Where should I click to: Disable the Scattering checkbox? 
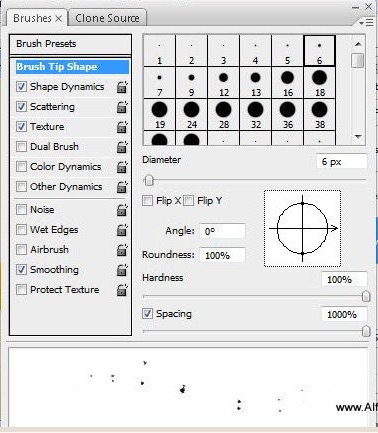coord(21,107)
